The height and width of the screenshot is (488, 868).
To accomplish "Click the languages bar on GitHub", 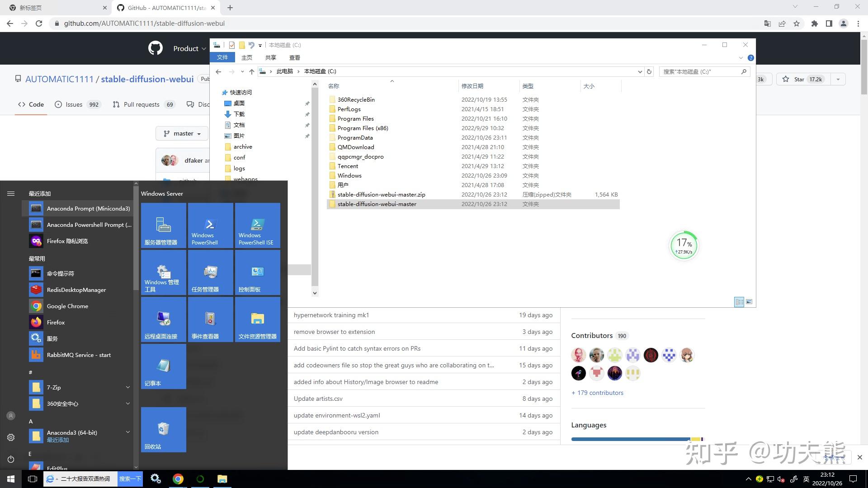I will 637,439.
